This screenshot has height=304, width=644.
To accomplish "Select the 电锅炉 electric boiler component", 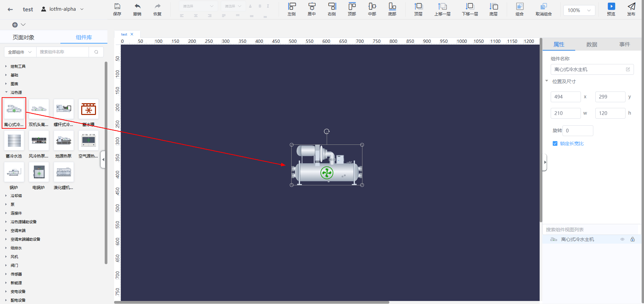I will pos(39,172).
